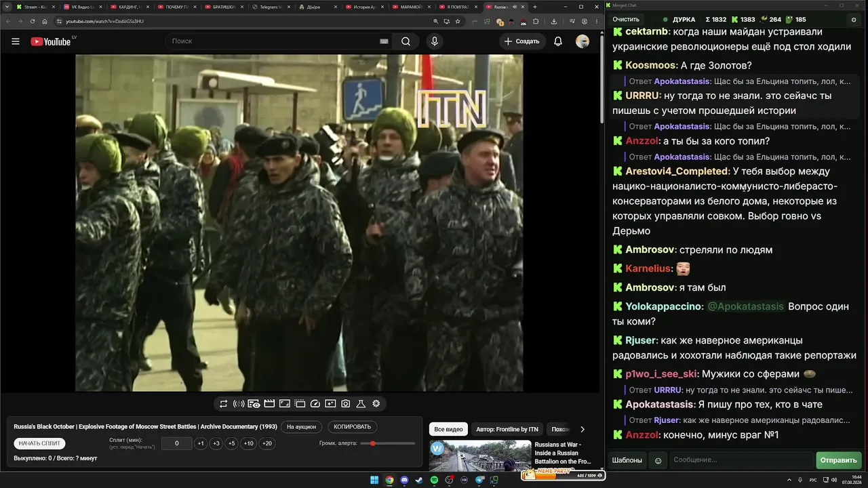This screenshot has height=488, width=868.
Task: Click the browser address bar URL
Action: tap(104, 21)
